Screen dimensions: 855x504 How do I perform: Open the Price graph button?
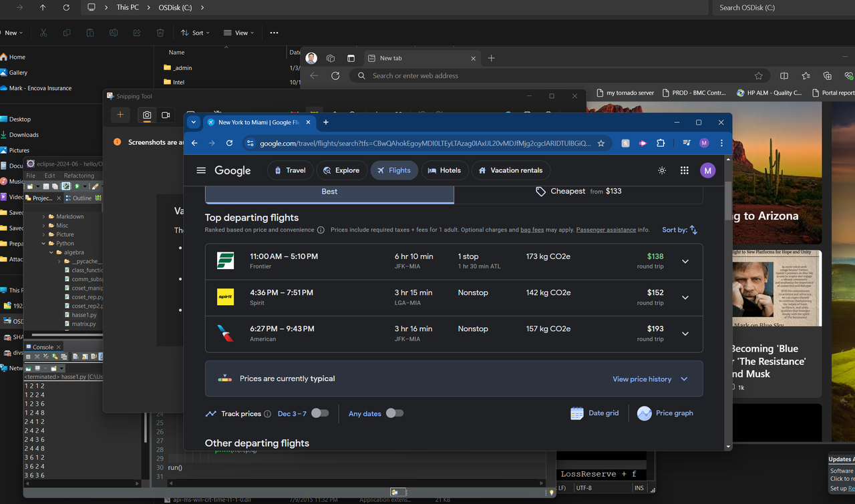[665, 413]
